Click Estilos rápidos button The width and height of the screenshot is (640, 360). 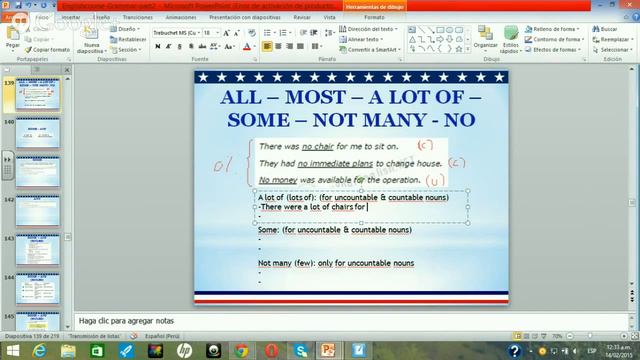[510, 40]
